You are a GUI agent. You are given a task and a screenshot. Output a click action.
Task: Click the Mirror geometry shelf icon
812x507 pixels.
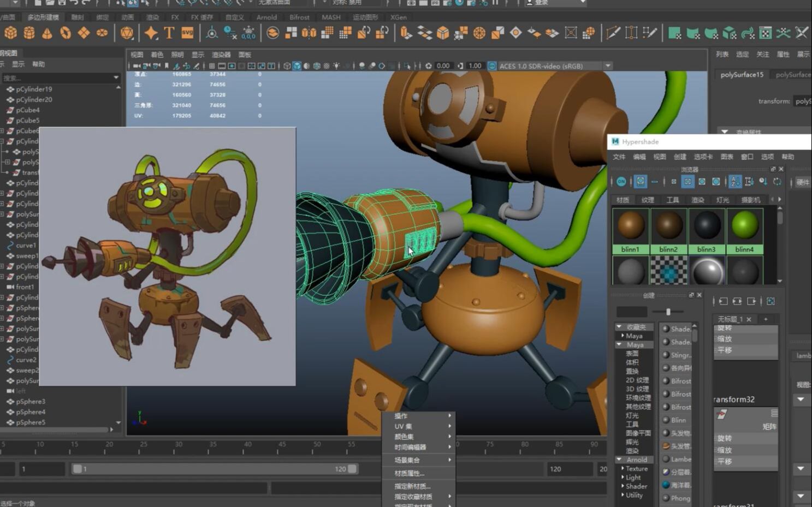(309, 33)
